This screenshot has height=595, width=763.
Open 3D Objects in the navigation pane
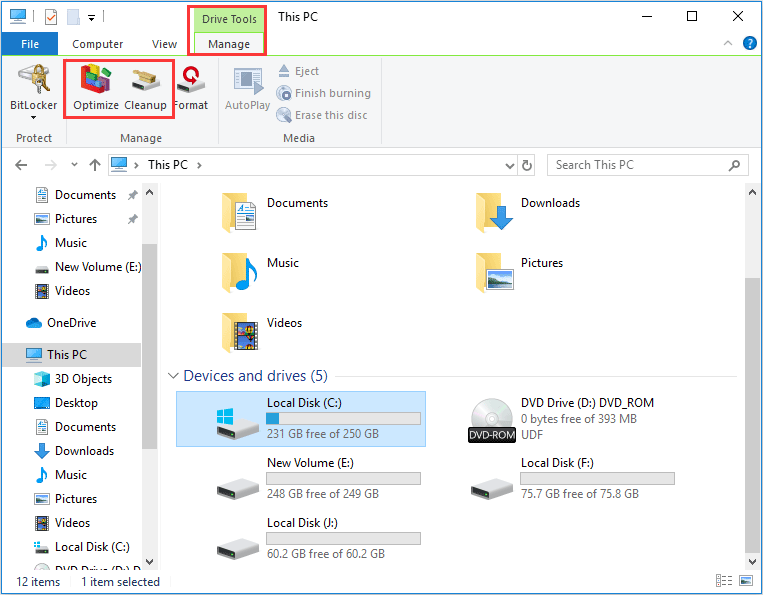click(x=72, y=379)
